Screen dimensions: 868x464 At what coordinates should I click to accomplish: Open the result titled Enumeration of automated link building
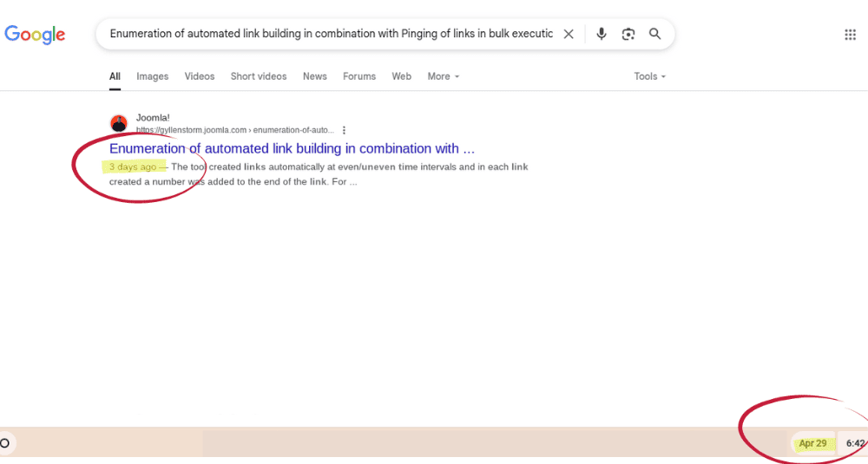292,149
